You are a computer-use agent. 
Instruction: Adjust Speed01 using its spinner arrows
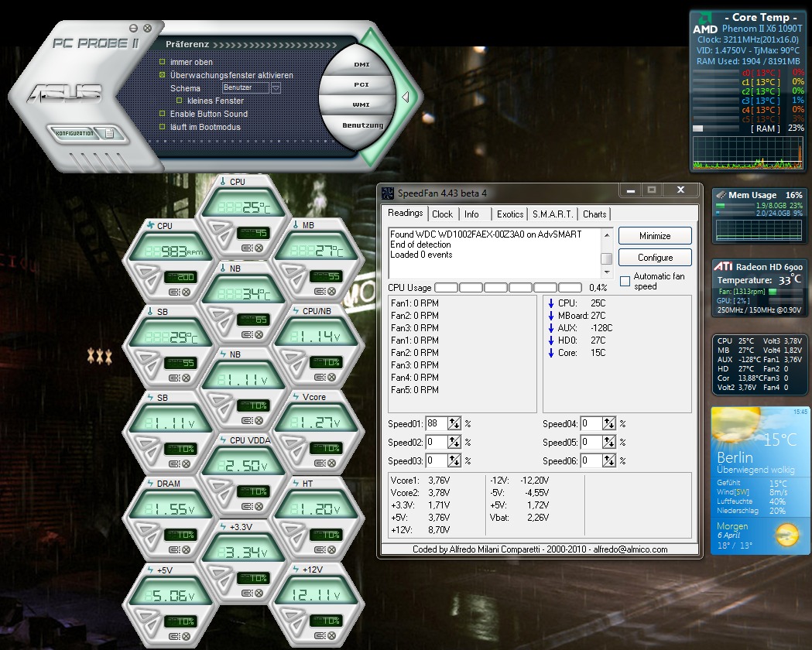454,424
